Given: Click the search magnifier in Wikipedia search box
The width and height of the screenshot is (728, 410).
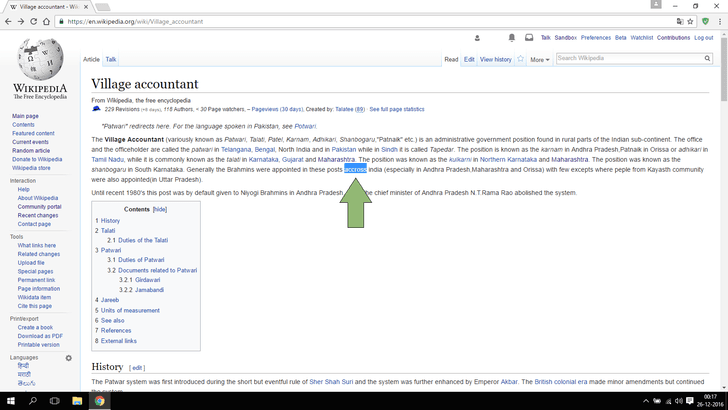Looking at the screenshot, I should [x=708, y=59].
